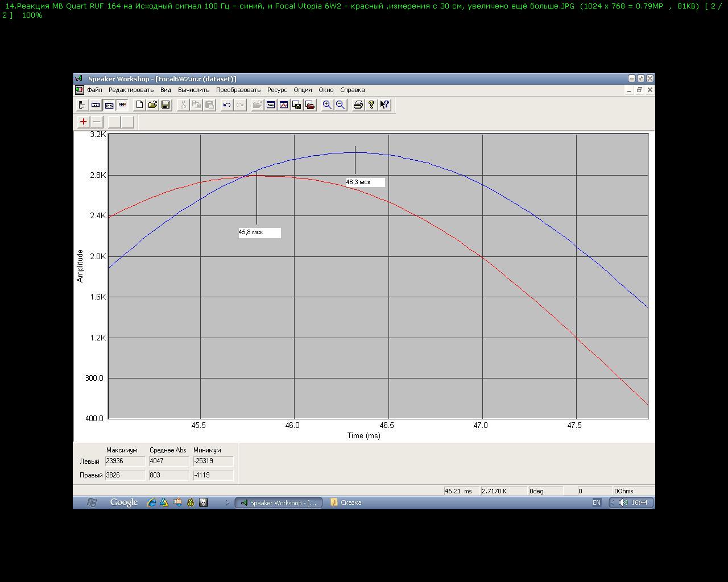Viewport: 728px width, 582px height.
Task: Save the dataset with the floppy icon
Action: click(x=166, y=105)
